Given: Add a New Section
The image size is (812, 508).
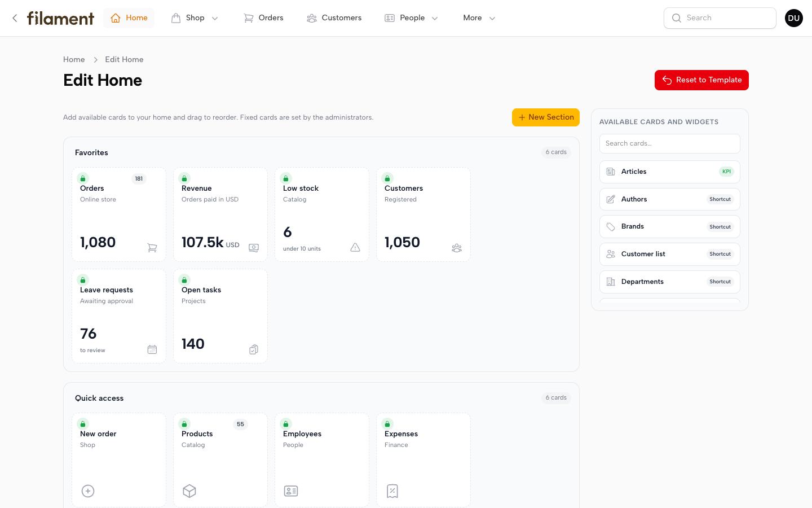Looking at the screenshot, I should [x=546, y=117].
